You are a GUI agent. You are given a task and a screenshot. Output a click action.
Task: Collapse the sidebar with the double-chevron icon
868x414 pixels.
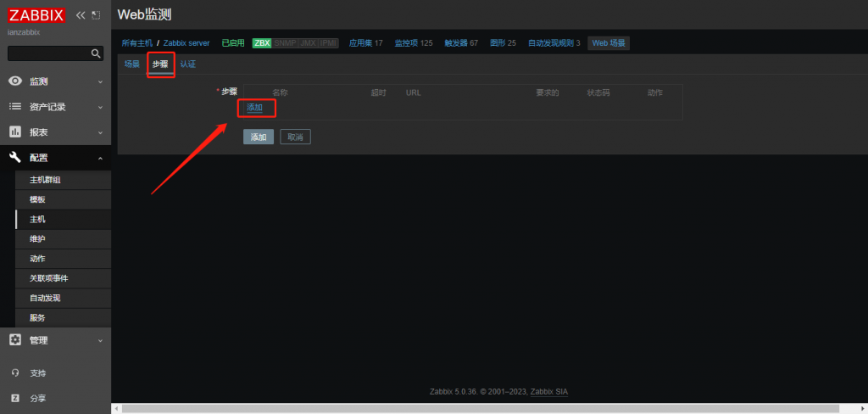pos(81,15)
